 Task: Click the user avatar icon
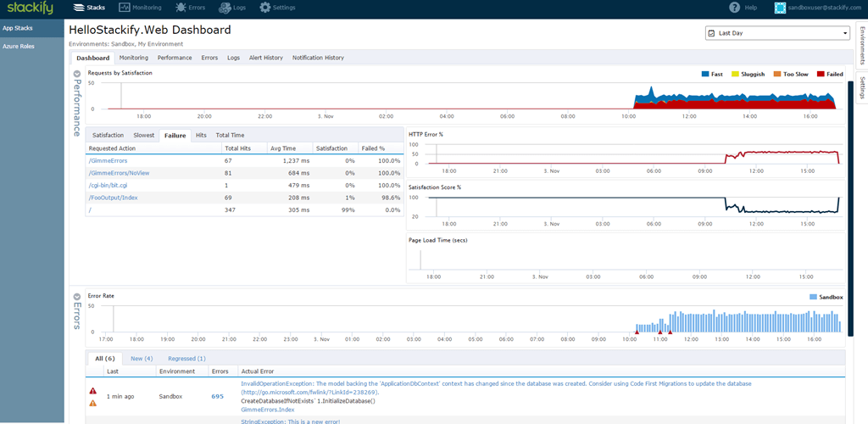[780, 8]
